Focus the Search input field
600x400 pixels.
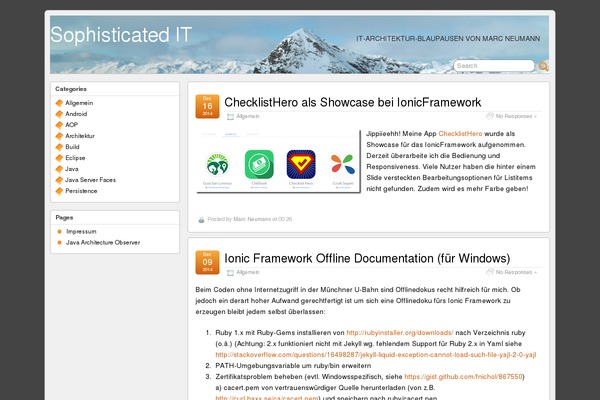(494, 66)
